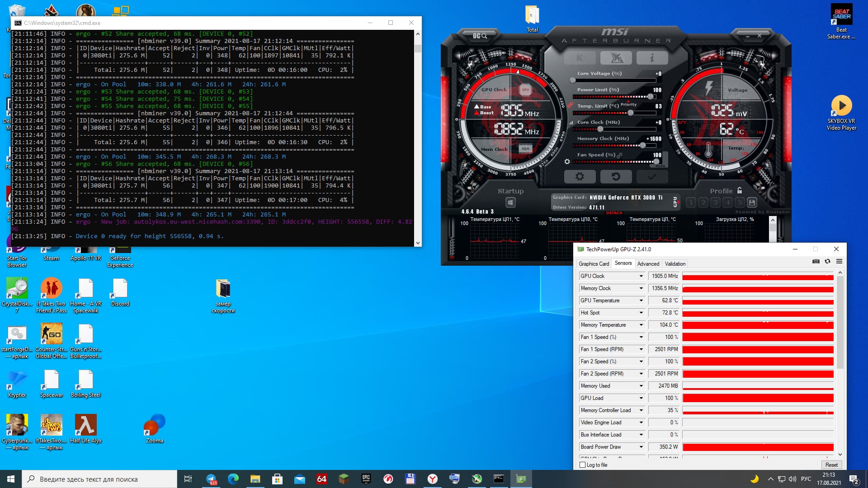Toggle the profile lock padlock in Afterburner
The height and width of the screenshot is (488, 868).
[x=740, y=190]
